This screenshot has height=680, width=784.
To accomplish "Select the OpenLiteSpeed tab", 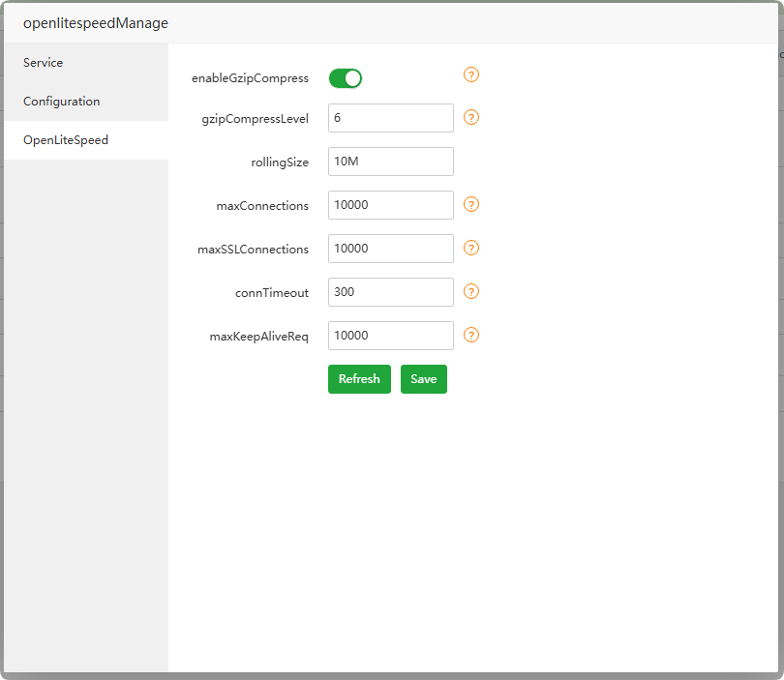I will tap(86, 140).
